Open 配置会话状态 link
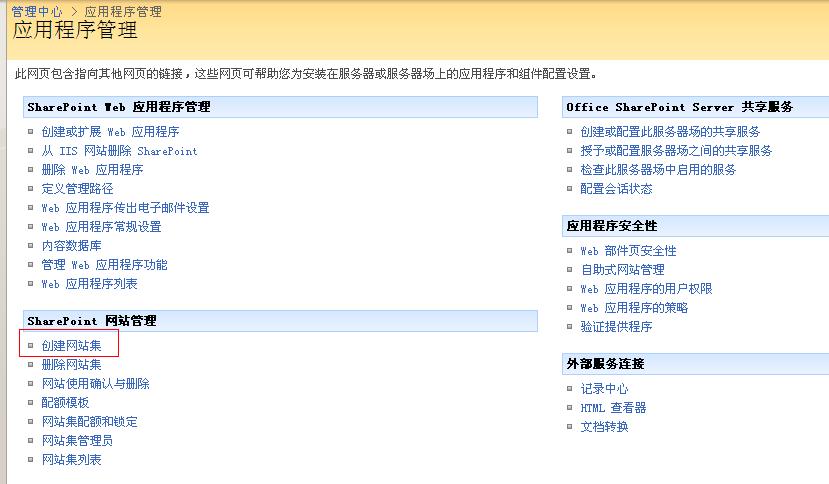The height and width of the screenshot is (484, 829). coord(616,189)
